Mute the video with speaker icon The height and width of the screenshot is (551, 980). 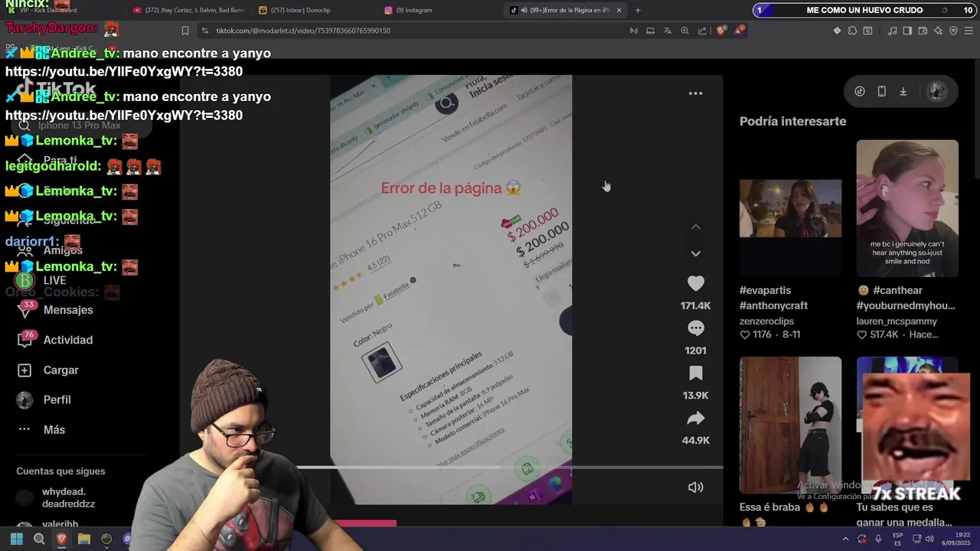[x=695, y=487]
